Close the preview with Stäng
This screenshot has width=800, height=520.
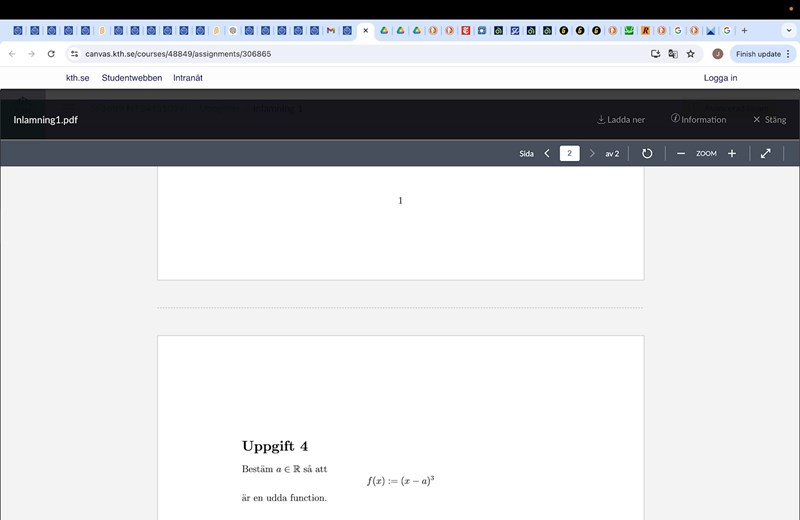click(x=769, y=120)
